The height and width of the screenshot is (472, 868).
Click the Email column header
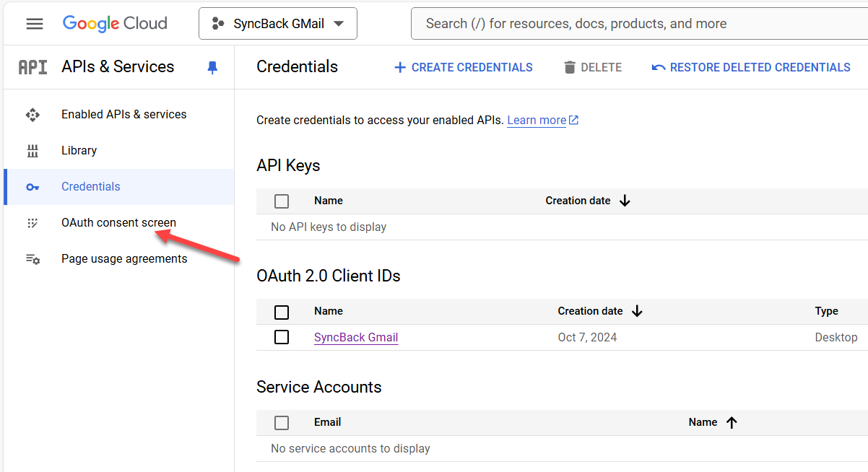[x=328, y=422]
